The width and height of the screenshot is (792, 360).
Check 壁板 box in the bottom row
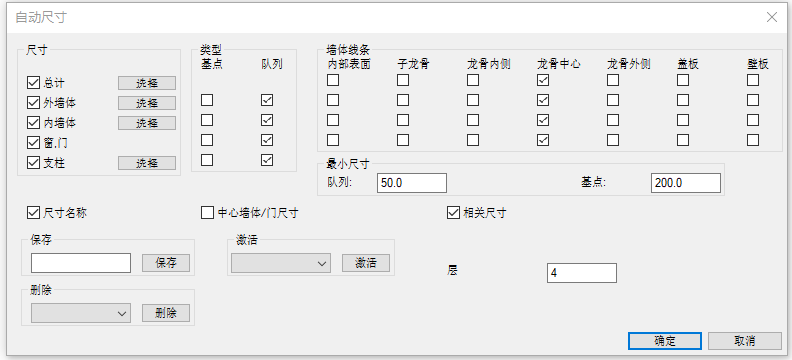(753, 140)
